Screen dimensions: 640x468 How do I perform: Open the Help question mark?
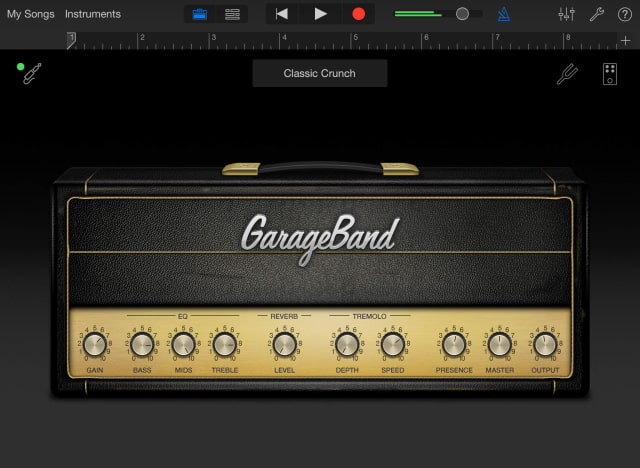coord(625,14)
